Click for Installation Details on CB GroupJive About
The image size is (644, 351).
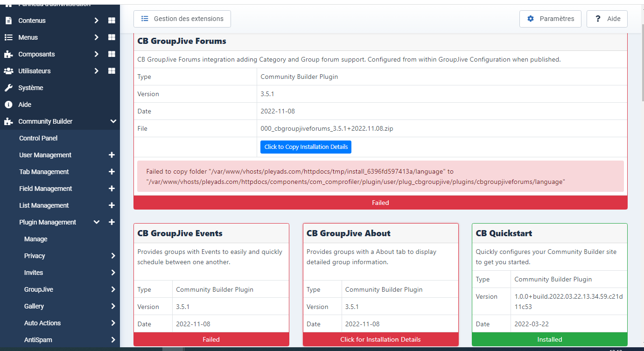click(380, 339)
